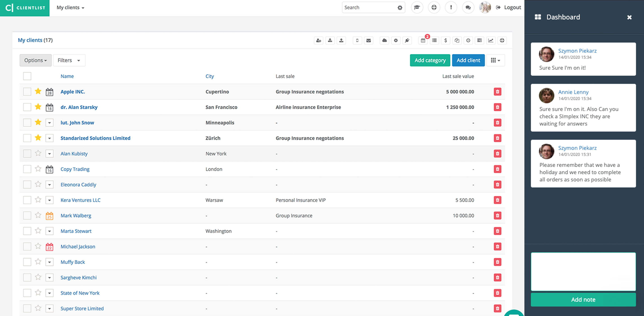
Task: Toggle the star favorite for Alan Kubisty
Action: pos(38,153)
